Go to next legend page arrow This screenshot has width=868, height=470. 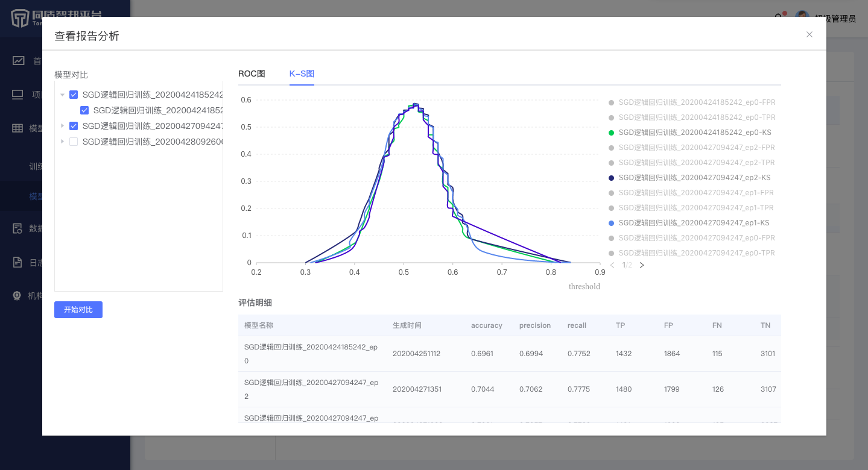(642, 265)
